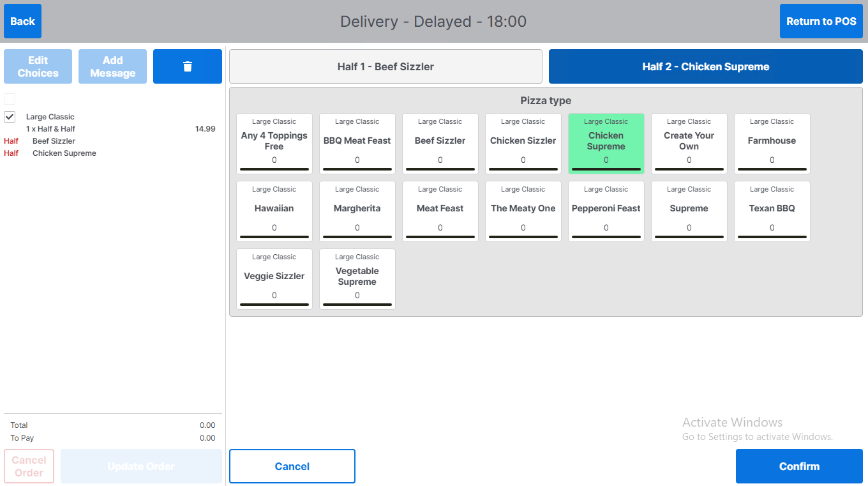This screenshot has height=486, width=868.
Task: Choose the BBQ Meat Feast pizza tile
Action: (x=357, y=144)
